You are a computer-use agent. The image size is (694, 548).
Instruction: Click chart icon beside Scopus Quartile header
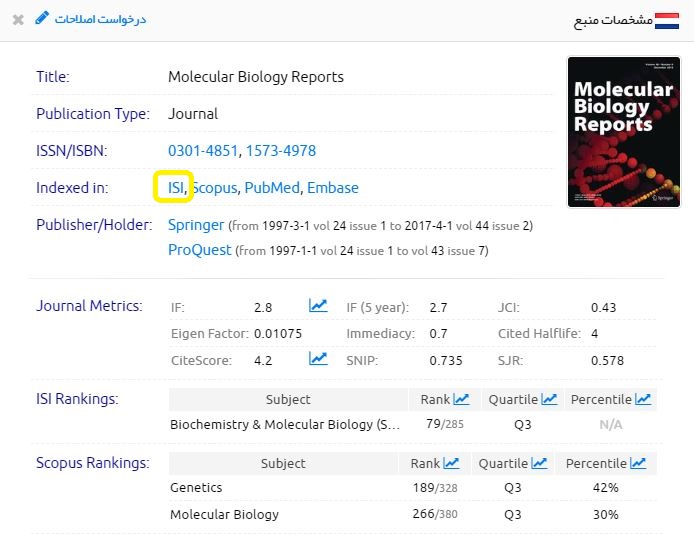pos(539,463)
